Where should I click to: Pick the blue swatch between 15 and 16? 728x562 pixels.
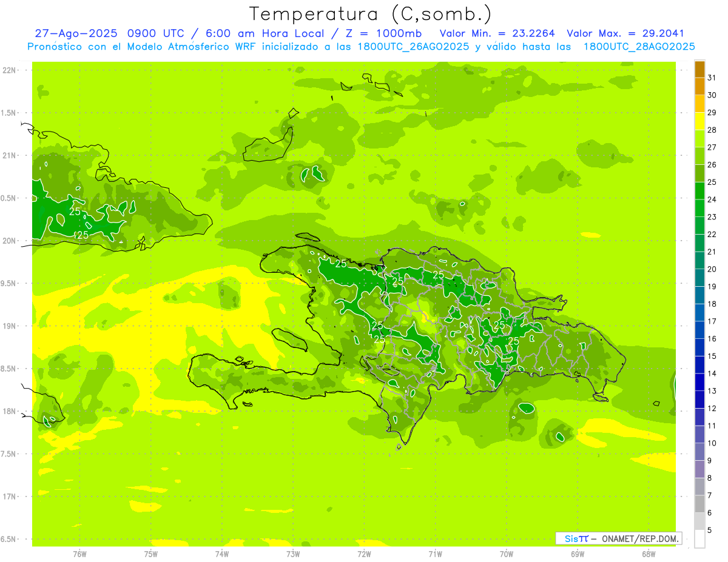pyautogui.click(x=699, y=347)
